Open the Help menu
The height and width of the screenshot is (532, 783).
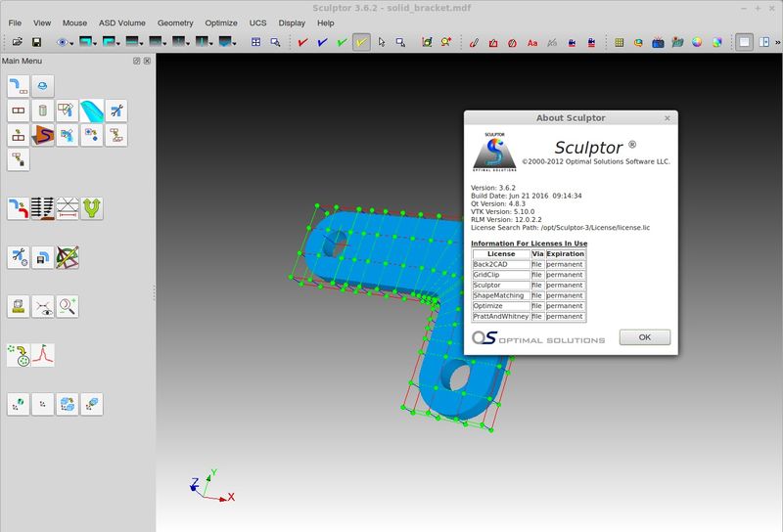[326, 22]
